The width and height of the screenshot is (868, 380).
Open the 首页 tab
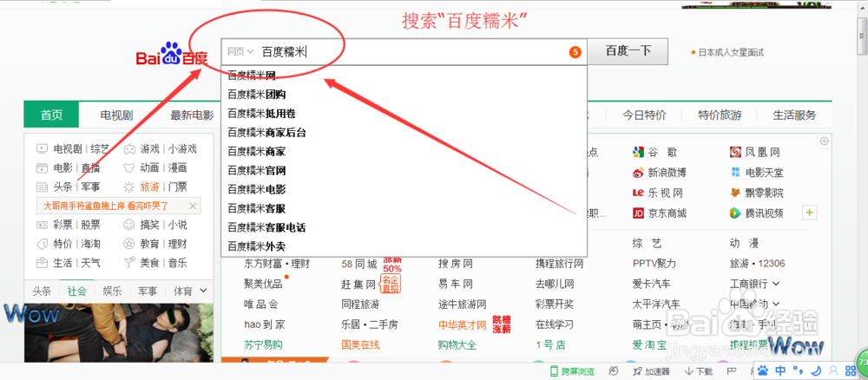click(51, 115)
